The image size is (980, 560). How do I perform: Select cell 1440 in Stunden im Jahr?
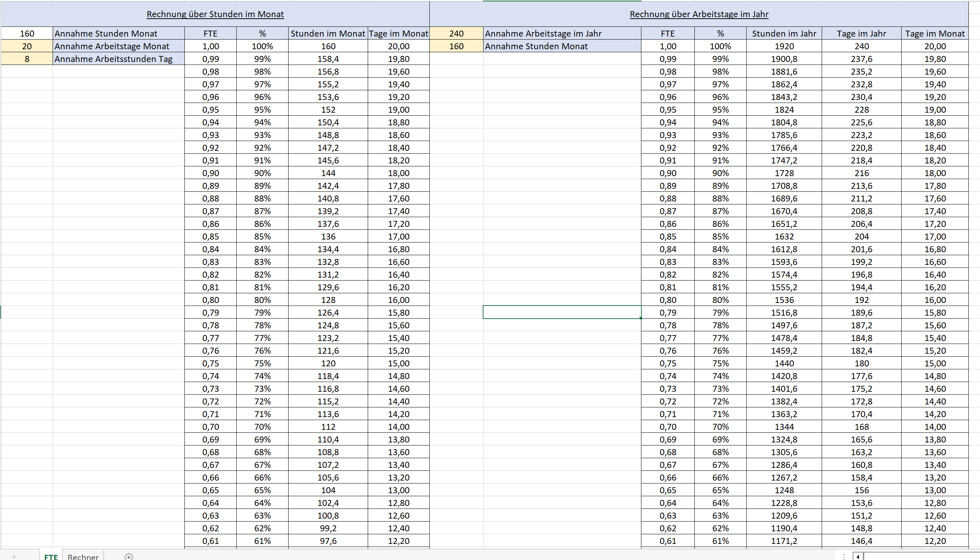pyautogui.click(x=784, y=363)
